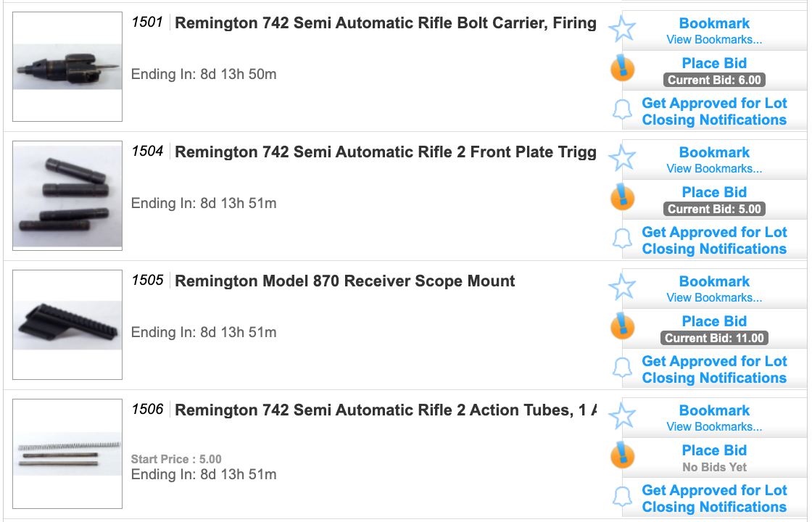Open View Bookmarks link under lot 1506

tap(714, 427)
